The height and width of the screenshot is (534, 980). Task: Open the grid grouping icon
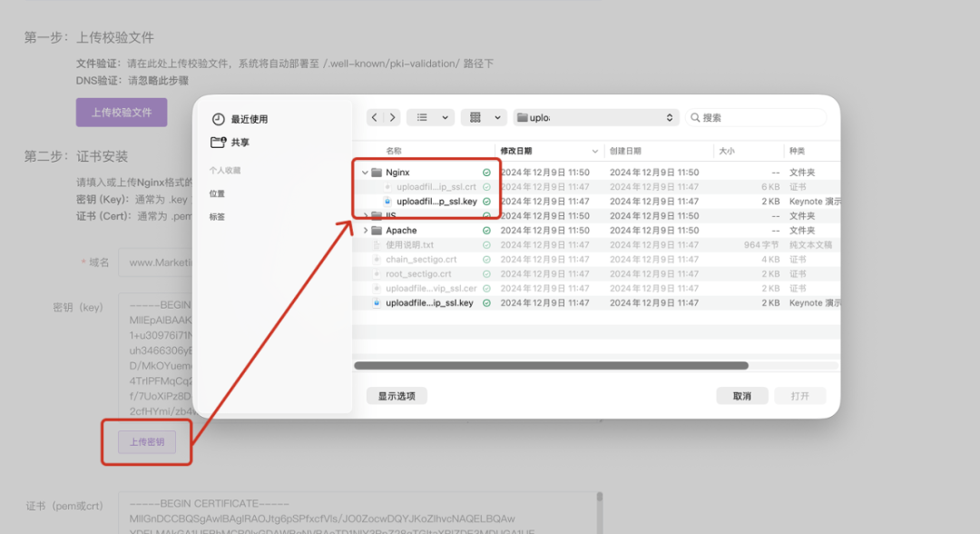point(475,117)
